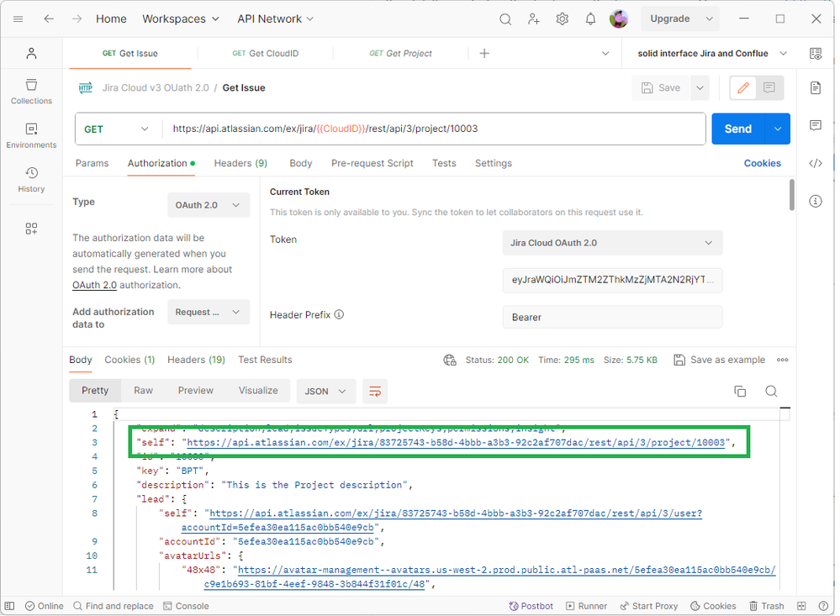Switch to the Get Project tab
Screen dimensions: 840x616
[400, 53]
